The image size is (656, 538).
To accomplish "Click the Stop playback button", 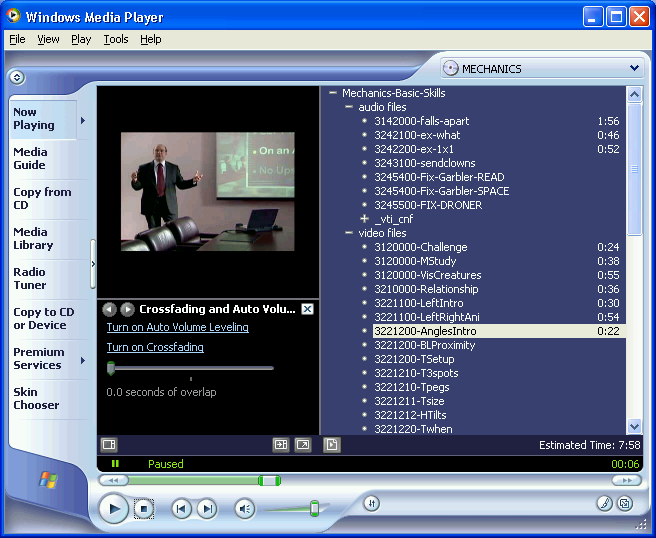I will click(x=144, y=509).
